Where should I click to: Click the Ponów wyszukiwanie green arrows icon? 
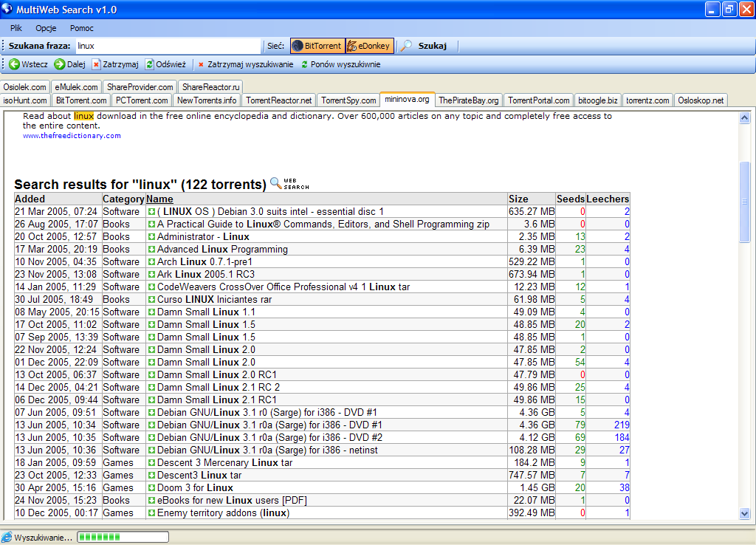click(304, 65)
